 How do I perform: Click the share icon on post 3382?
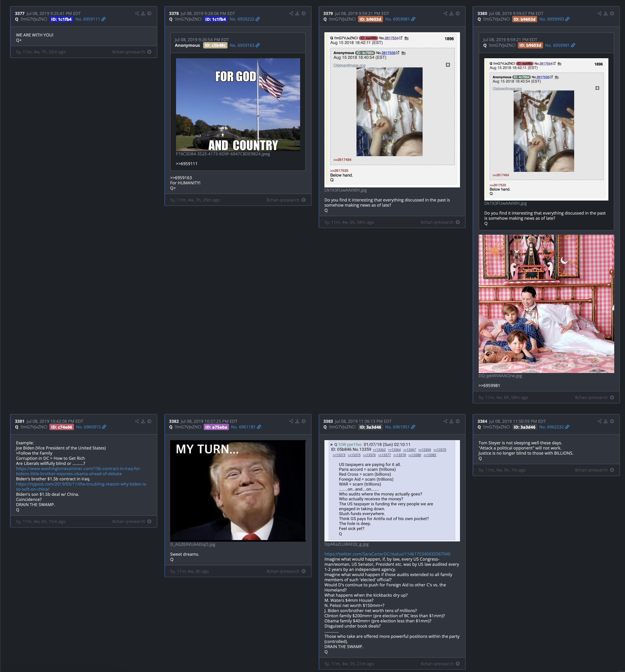(x=291, y=421)
